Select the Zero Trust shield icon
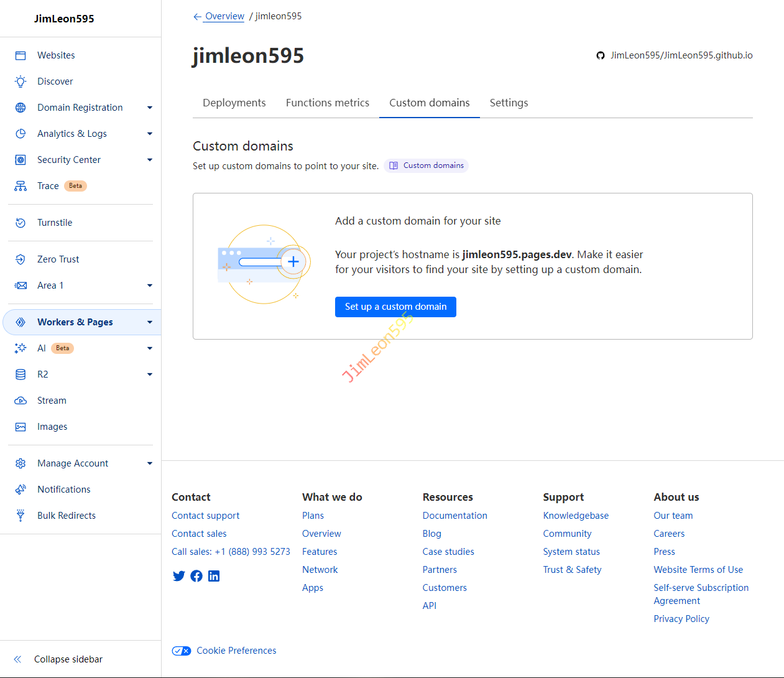The height and width of the screenshot is (678, 784). point(21,259)
